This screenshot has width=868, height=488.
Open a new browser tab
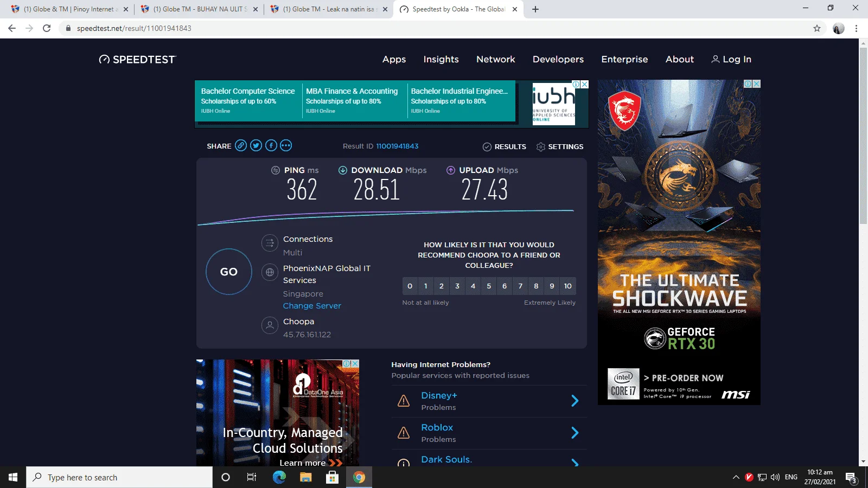(535, 9)
